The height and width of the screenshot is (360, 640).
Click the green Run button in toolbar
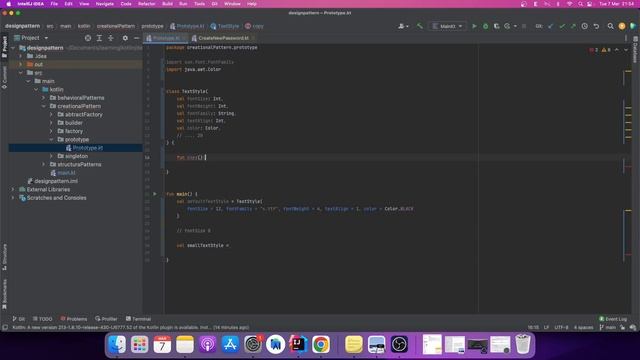(x=474, y=26)
